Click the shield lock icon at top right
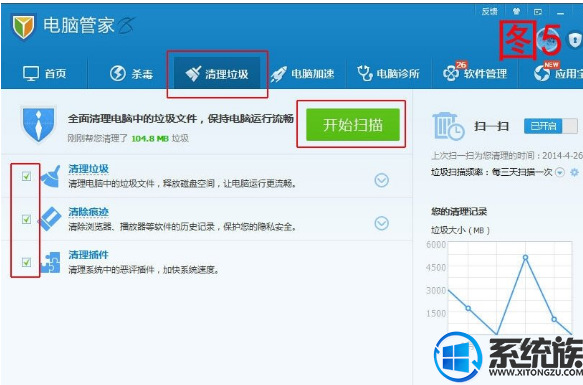 (574, 39)
